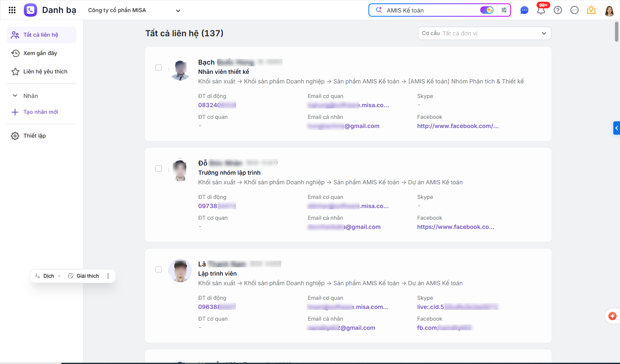Open the chat messages icon
Viewport: 620px width, 364px height.
[524, 10]
